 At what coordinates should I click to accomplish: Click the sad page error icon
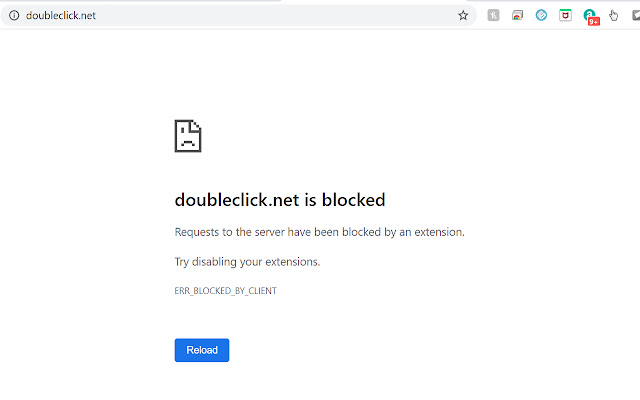point(188,136)
